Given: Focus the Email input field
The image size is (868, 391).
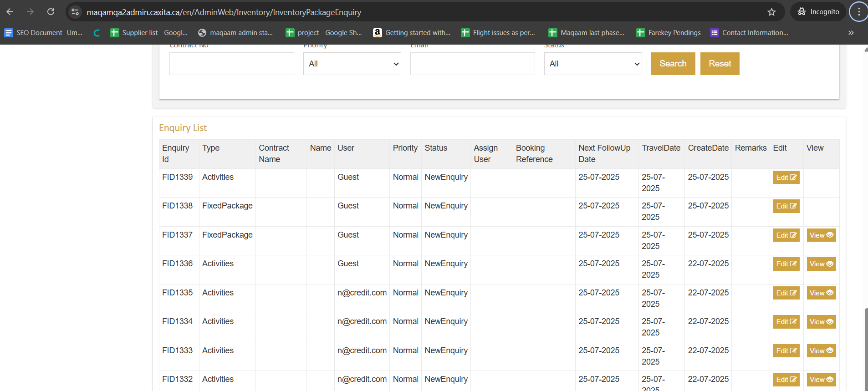Looking at the screenshot, I should pyautogui.click(x=472, y=64).
